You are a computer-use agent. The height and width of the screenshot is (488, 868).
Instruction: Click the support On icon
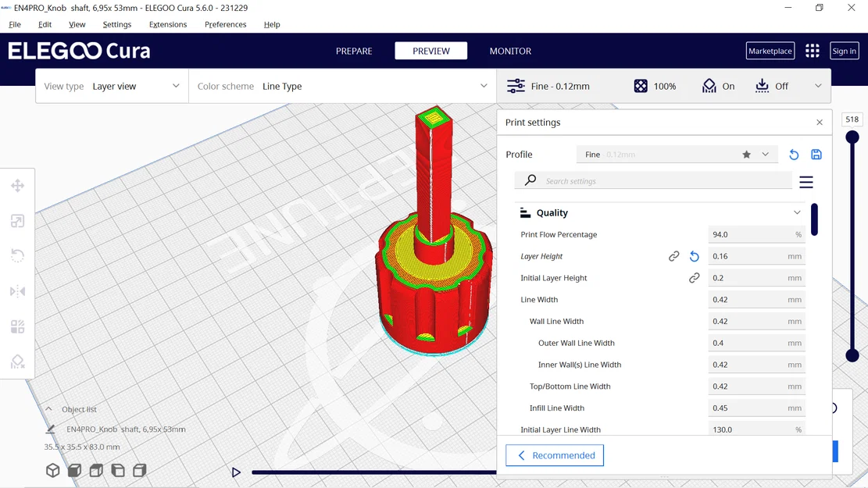pyautogui.click(x=709, y=86)
